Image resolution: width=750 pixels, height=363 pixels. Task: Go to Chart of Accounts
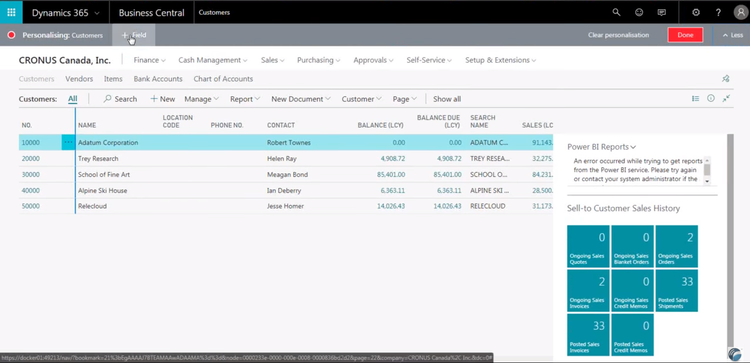coord(223,79)
